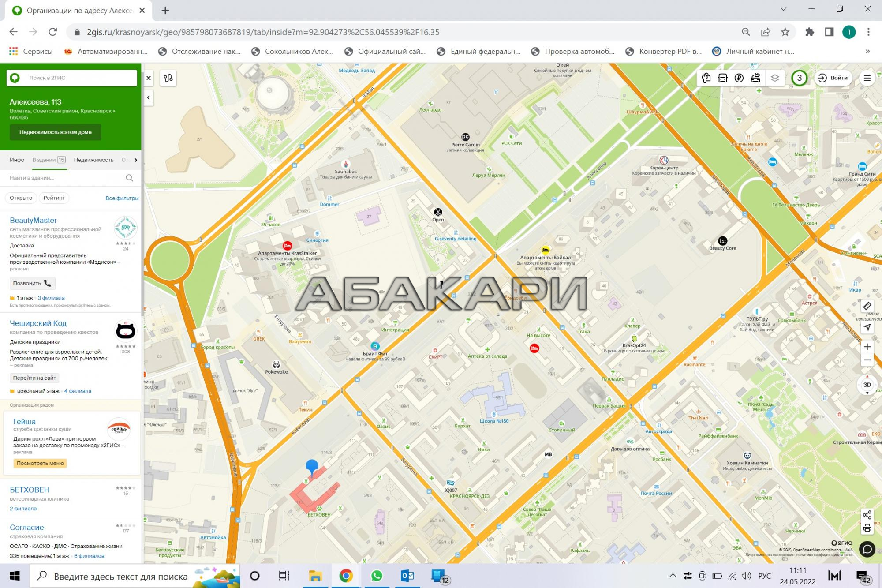Open the route planner icon
The image size is (882, 588).
coord(168,78)
